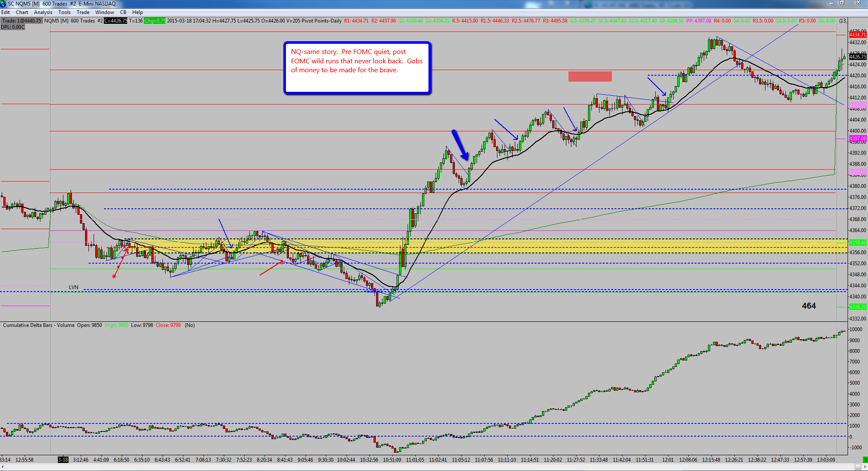Click the 'High: 9860' delta value
868x471 pixels.
click(x=117, y=325)
